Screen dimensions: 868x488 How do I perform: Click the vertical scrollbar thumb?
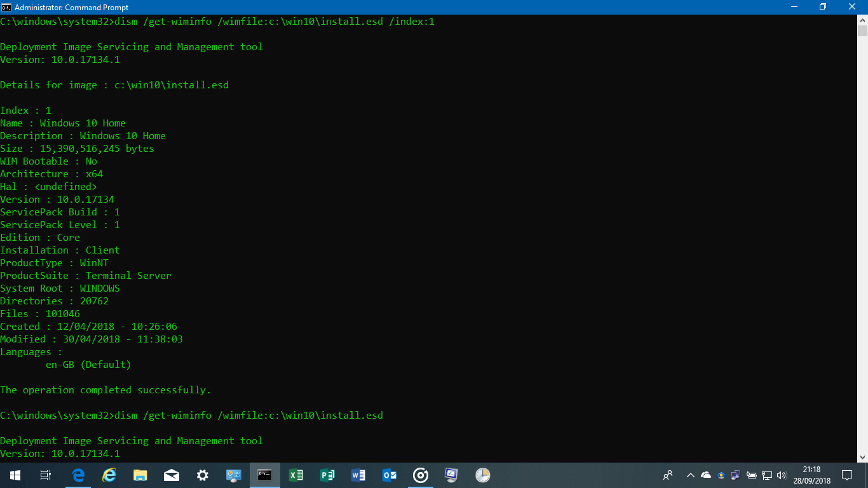click(862, 32)
